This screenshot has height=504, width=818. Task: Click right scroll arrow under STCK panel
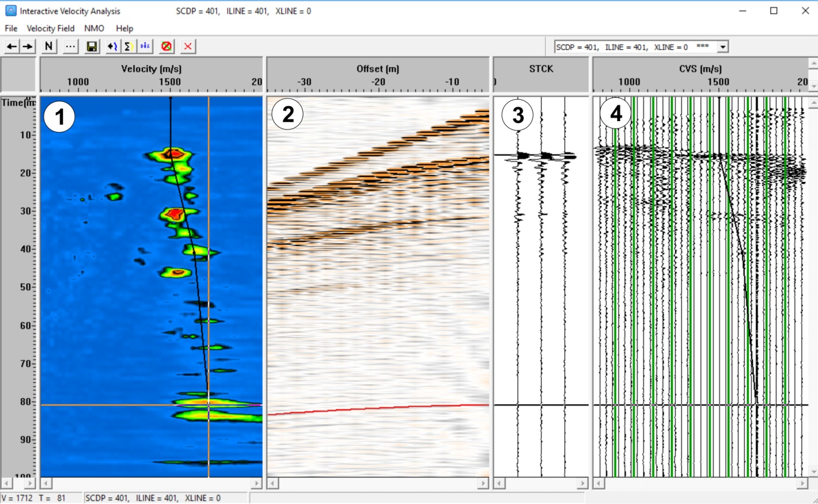click(x=582, y=483)
